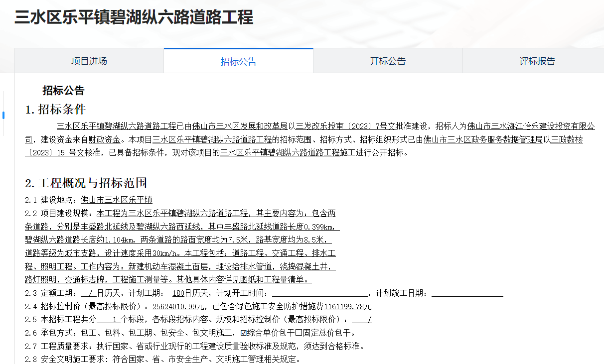Image resolution: width=604 pixels, height=364 pixels.
Task: Click the 2.5 本招标工程共分 line
Action: tap(198, 320)
